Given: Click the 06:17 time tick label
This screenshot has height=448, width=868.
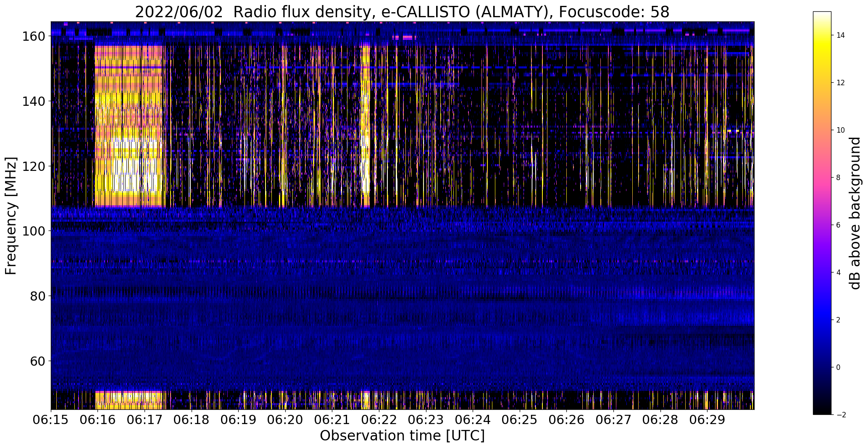Looking at the screenshot, I should click(x=145, y=420).
